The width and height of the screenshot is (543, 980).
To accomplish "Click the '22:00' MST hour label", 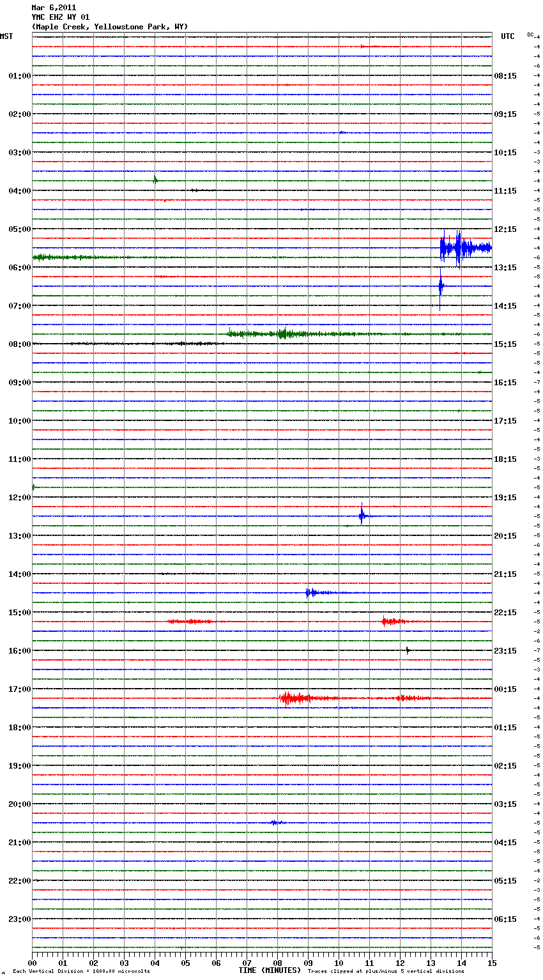I will click(x=19, y=881).
